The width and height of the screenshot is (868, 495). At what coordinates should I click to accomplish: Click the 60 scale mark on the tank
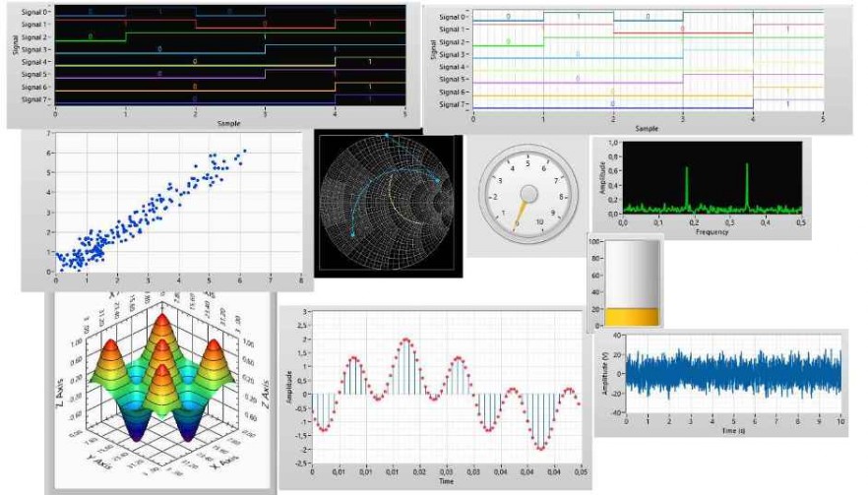pyautogui.click(x=596, y=276)
